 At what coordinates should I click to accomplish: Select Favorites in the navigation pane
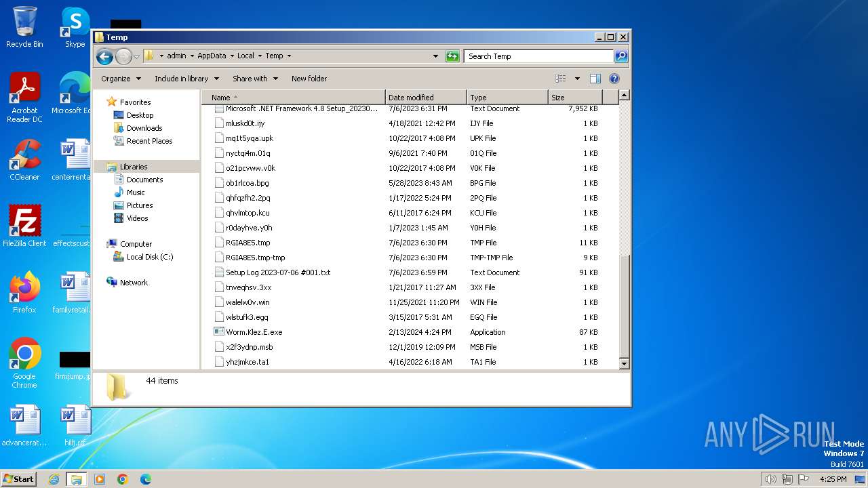coord(135,102)
